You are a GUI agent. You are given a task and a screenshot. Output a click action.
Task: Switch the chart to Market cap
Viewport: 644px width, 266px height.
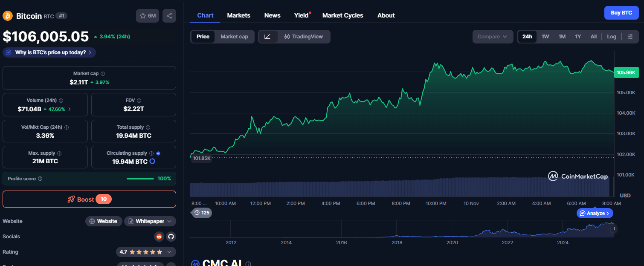click(x=234, y=36)
